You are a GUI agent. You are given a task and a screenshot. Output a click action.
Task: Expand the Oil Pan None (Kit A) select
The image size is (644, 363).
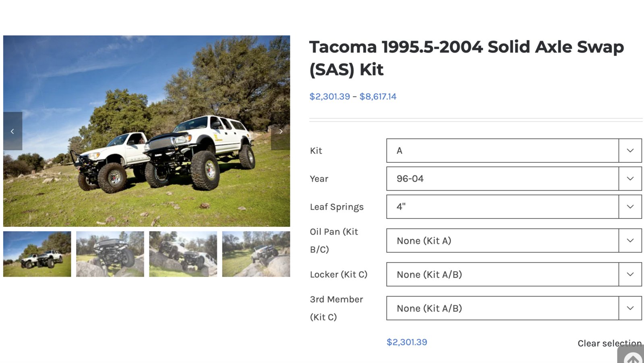click(514, 241)
